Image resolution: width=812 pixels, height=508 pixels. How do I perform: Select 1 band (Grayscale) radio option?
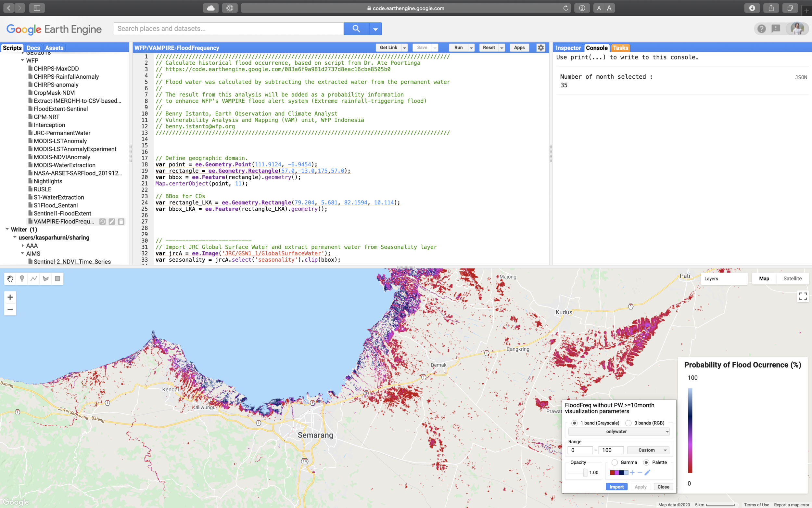(x=574, y=423)
